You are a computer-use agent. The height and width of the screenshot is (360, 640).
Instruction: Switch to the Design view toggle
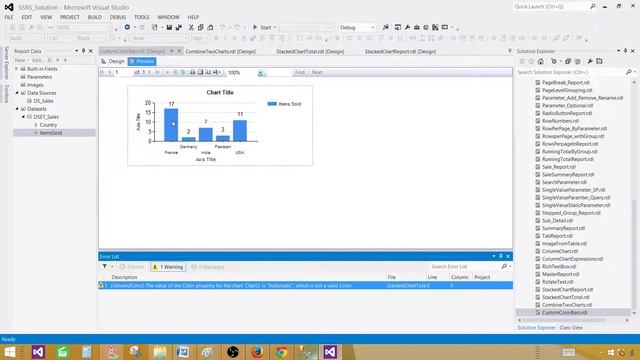113,61
